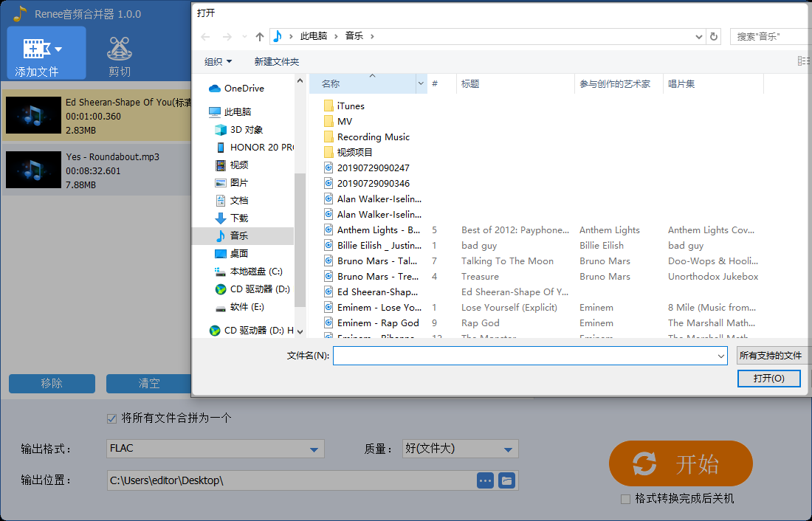Click the 打开(O) button
This screenshot has height=521, width=812.
[769, 379]
